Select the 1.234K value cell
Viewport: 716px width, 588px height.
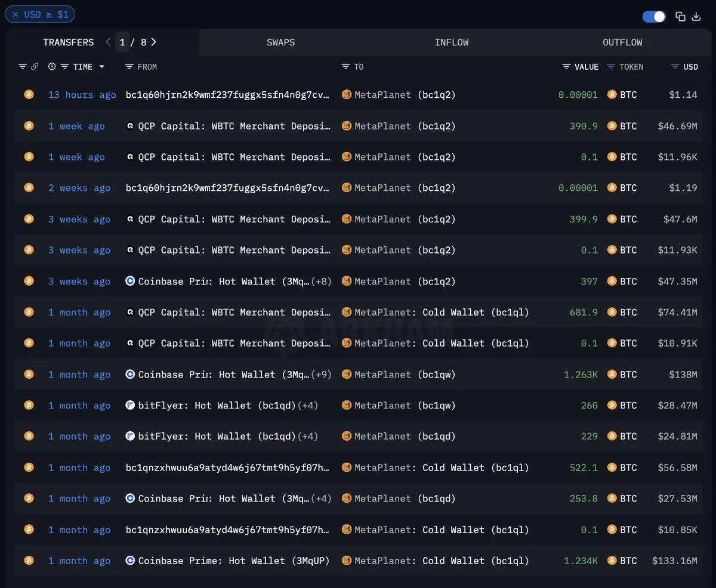click(x=581, y=561)
